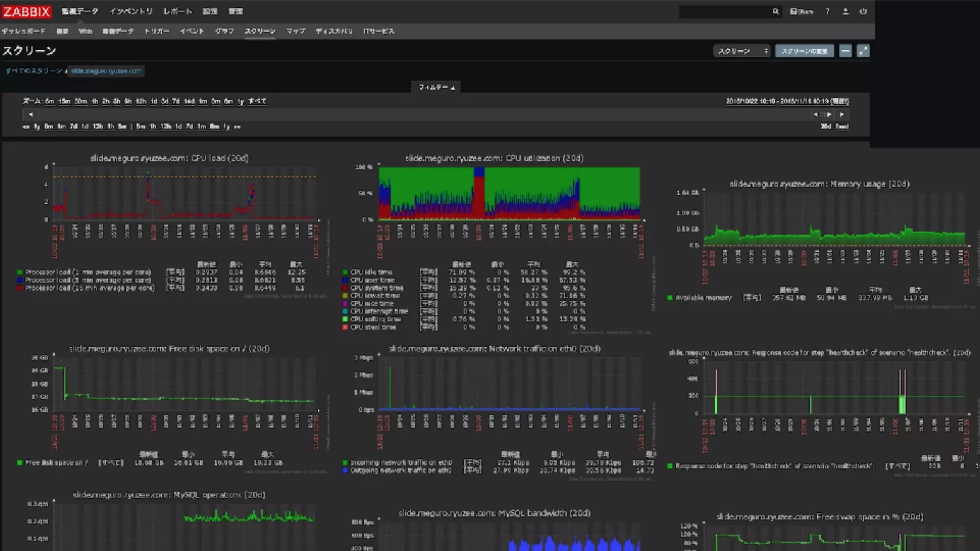Set zoom to 3d
The width and height of the screenshot is (980, 551).
[165, 101]
